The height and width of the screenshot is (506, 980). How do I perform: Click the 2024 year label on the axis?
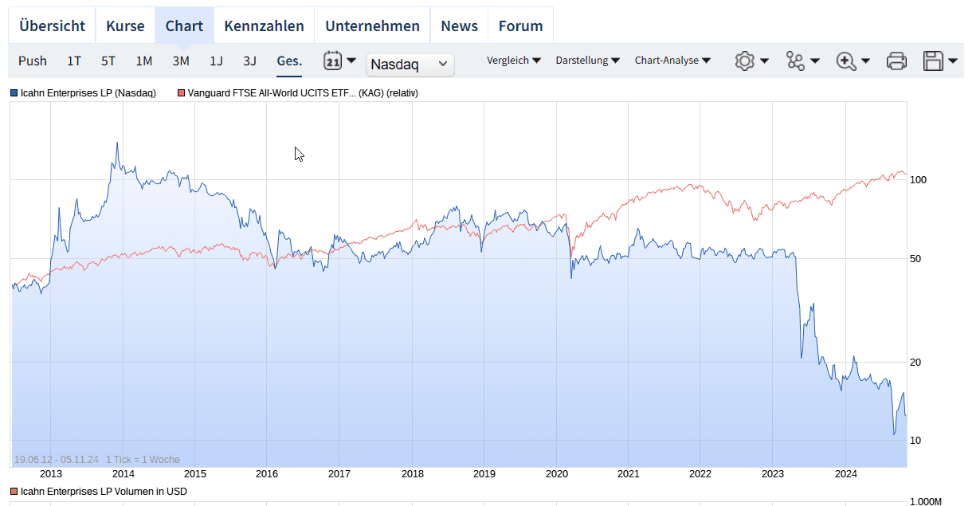(x=845, y=474)
